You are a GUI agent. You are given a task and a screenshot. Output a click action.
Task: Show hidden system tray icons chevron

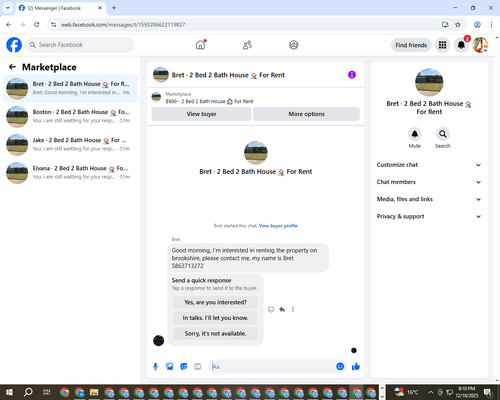point(431,392)
